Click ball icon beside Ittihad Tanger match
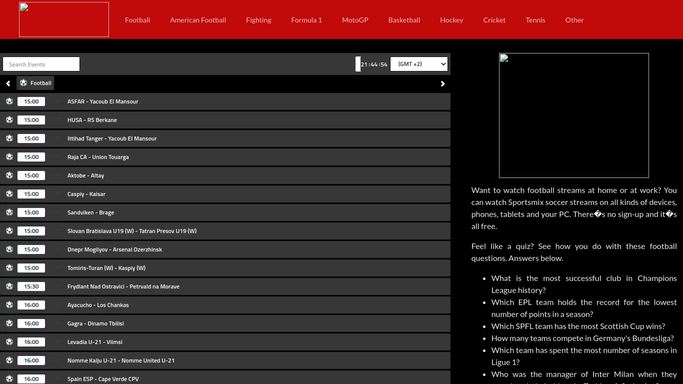The image size is (683, 384). (10, 138)
